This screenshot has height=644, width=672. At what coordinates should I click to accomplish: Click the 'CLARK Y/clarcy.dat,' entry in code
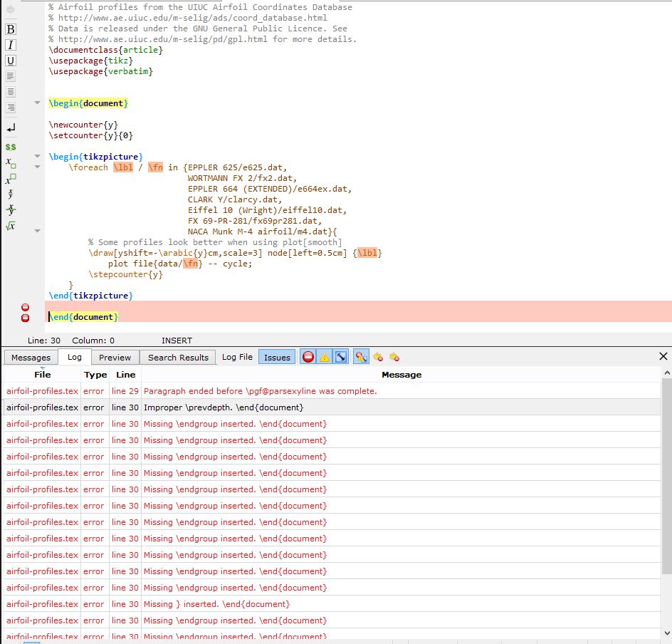point(235,199)
